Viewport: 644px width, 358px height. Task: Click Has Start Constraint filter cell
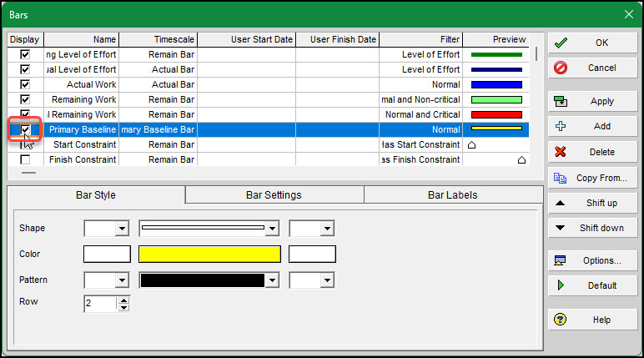coord(421,144)
